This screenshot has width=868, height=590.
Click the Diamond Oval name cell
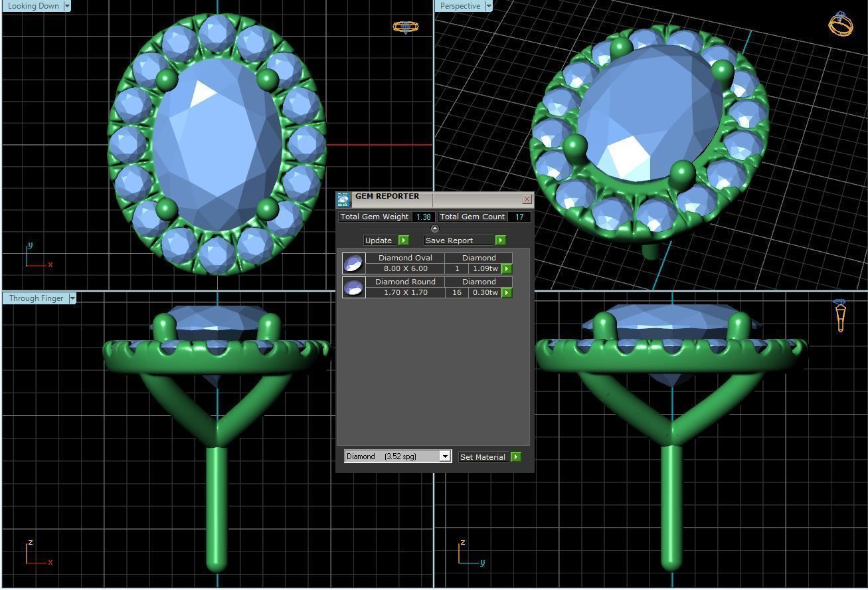click(405, 258)
